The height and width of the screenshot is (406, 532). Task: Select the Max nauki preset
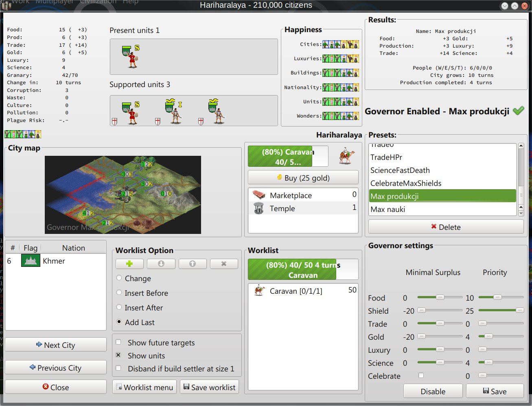click(442, 209)
